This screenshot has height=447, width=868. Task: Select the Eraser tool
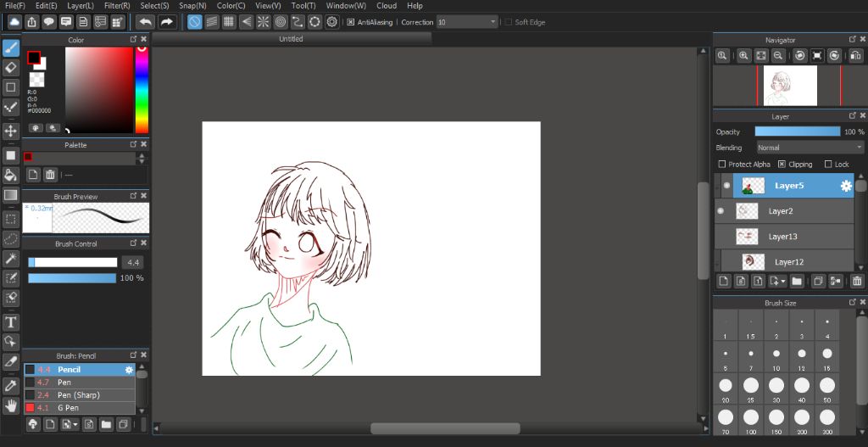point(10,68)
